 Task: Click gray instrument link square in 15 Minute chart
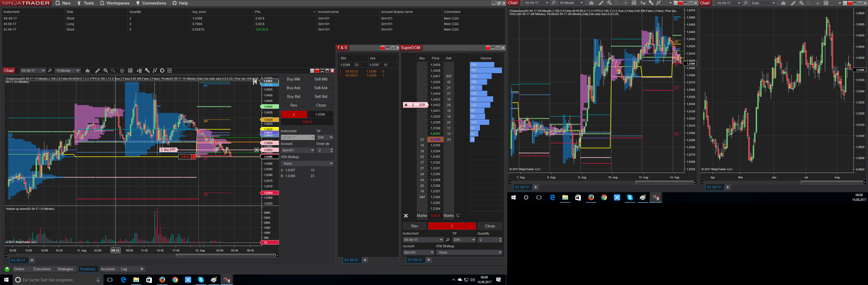coord(312,71)
